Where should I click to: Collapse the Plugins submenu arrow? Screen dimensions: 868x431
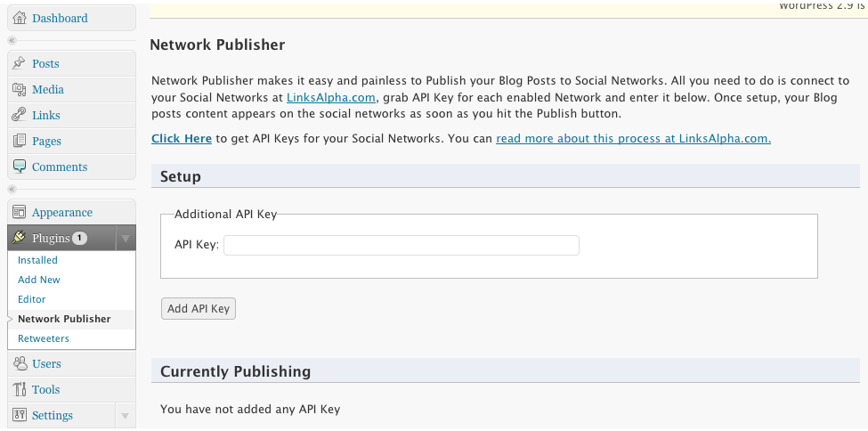pyautogui.click(x=126, y=239)
